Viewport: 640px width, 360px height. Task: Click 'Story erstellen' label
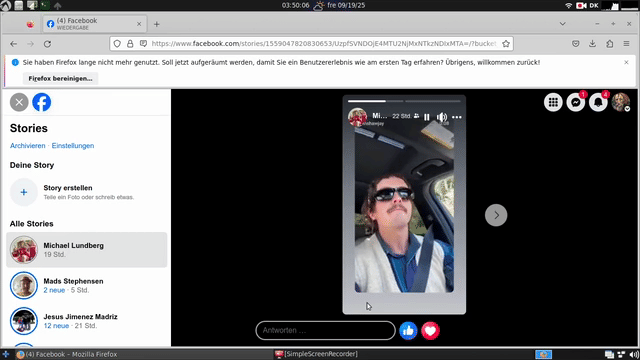[x=68, y=188]
